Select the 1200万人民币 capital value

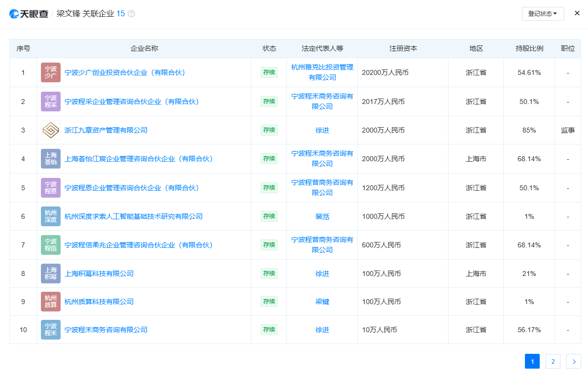point(383,188)
